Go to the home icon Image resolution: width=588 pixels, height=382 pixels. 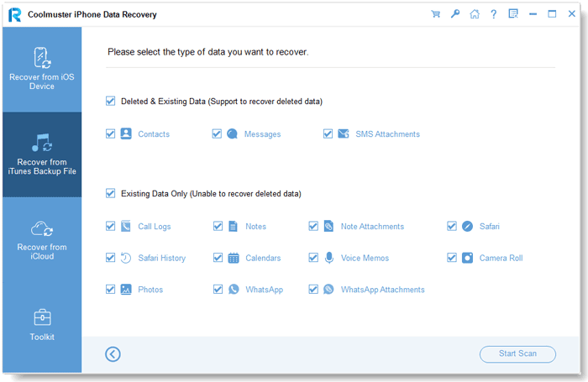point(475,14)
